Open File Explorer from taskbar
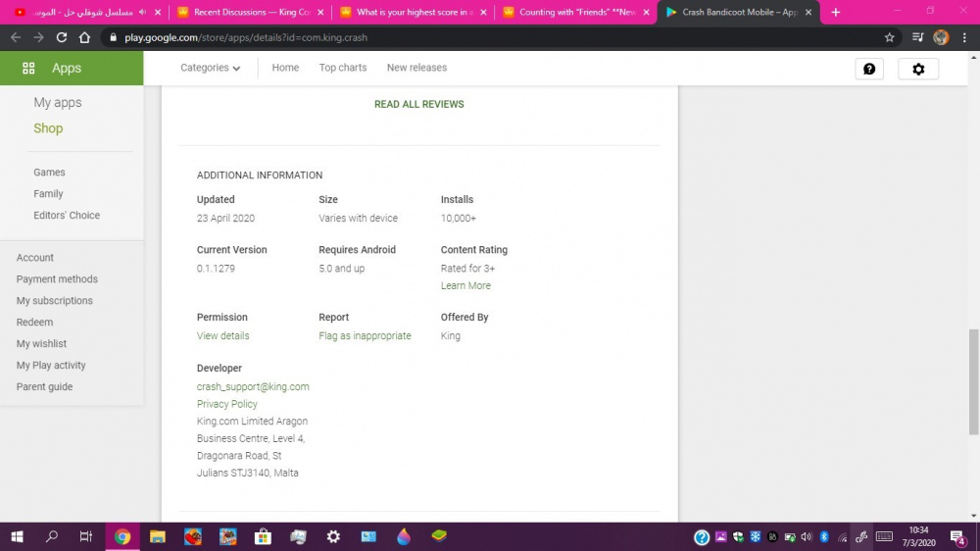 pos(158,536)
